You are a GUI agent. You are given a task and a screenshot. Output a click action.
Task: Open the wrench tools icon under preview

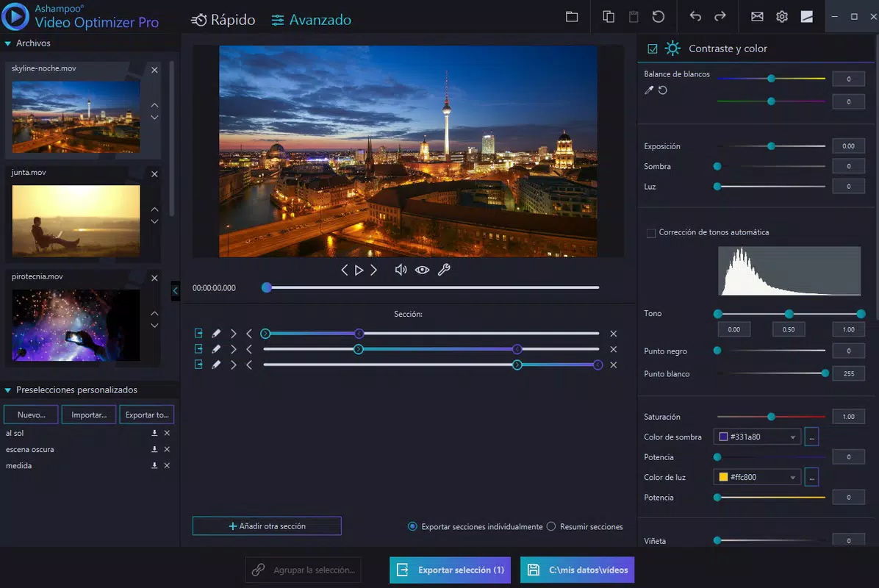(444, 270)
